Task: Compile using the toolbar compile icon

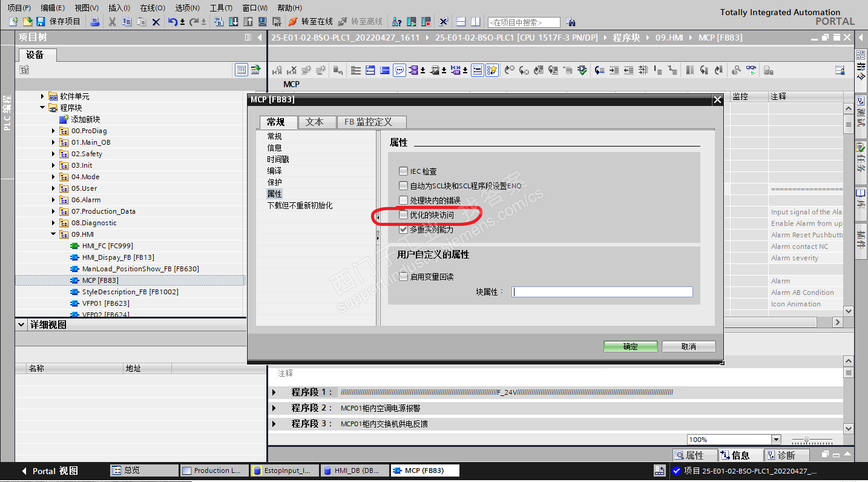Action: click(219, 22)
